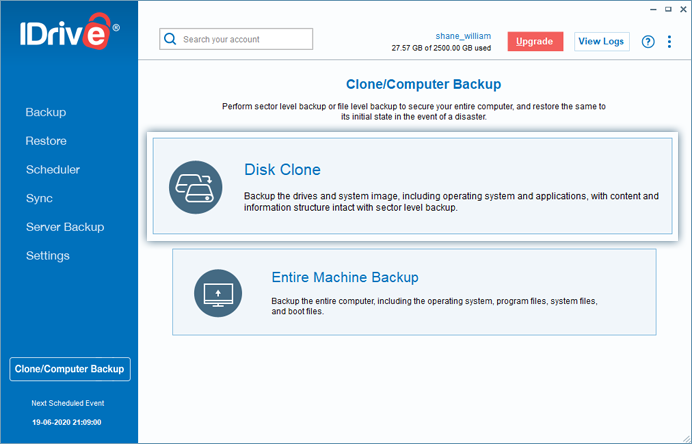Click the Disk Clone description text
The height and width of the screenshot is (444, 692).
coord(451,202)
